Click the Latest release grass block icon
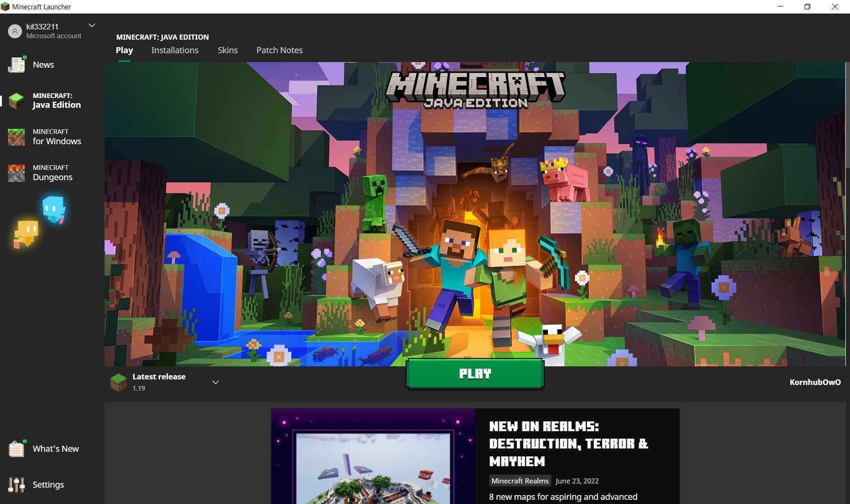This screenshot has height=504, width=850. [x=119, y=382]
